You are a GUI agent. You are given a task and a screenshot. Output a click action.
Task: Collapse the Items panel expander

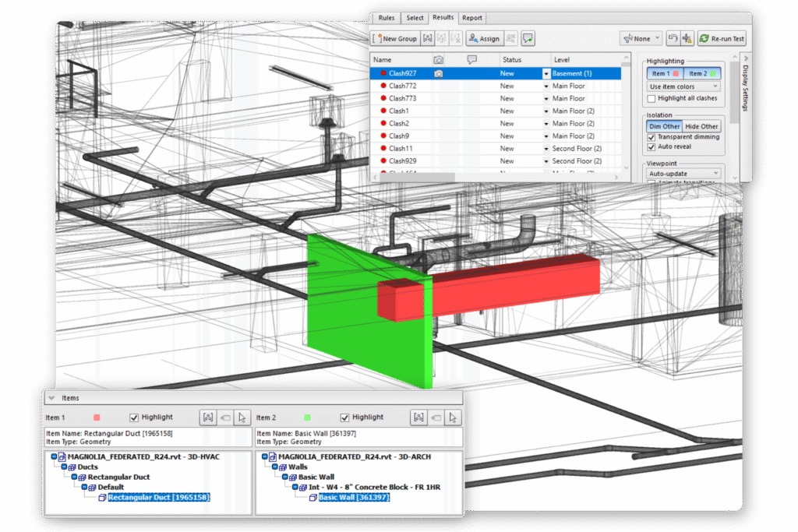[51, 398]
